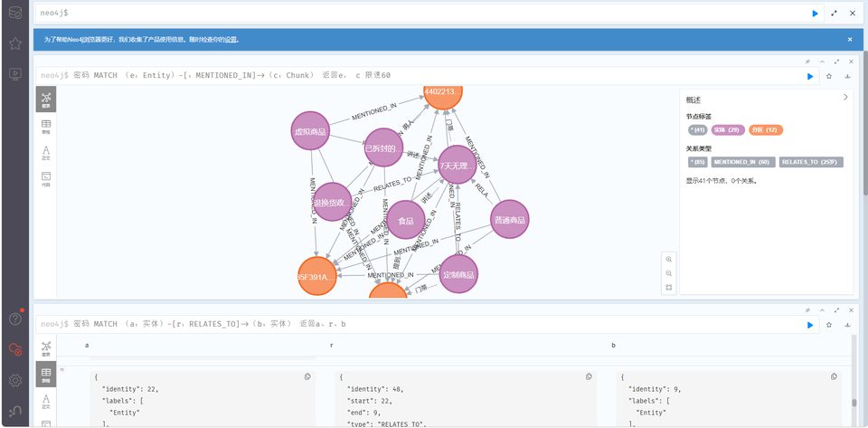Screen dimensions: 868x428
Task: Close the MENTIONED_IN query frame
Action: tap(852, 62)
